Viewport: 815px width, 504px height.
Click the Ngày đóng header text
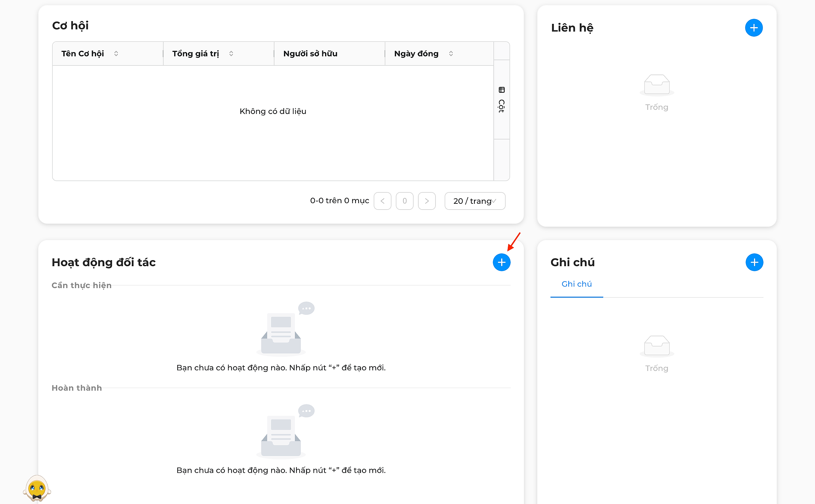(x=416, y=54)
